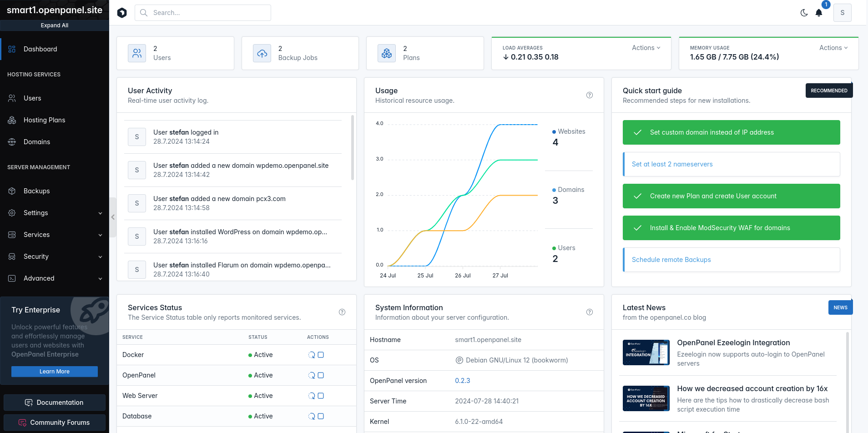The width and height of the screenshot is (868, 433).
Task: Click the hostname value smart1.openpanel.site
Action: pyautogui.click(x=488, y=340)
